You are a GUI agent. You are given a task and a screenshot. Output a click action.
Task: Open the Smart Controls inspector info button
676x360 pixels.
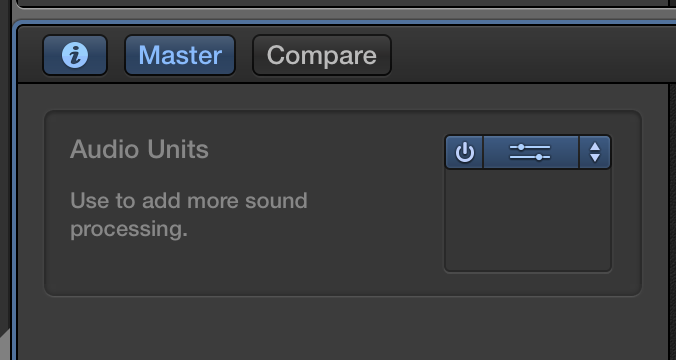(75, 55)
